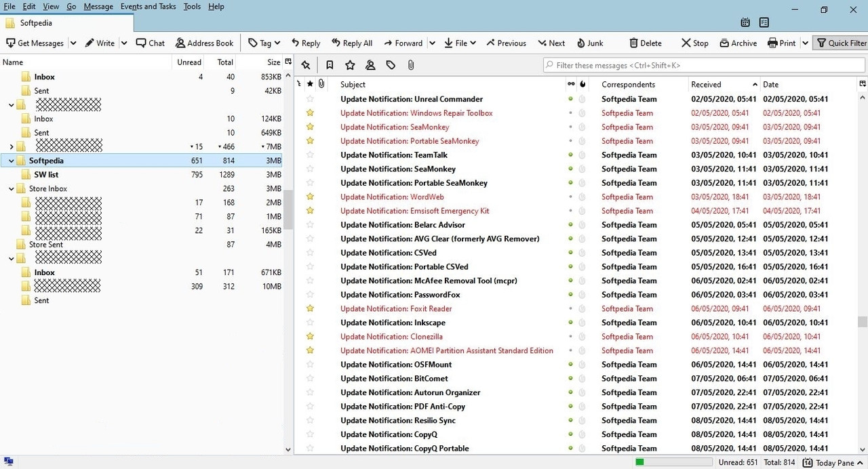Delete the selected message
The width and height of the screenshot is (868, 469).
tap(646, 43)
